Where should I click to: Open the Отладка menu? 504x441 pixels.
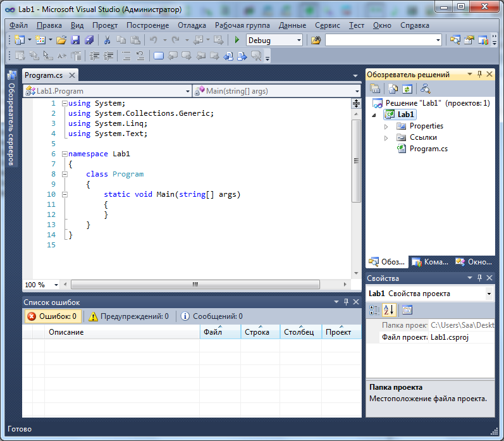(192, 25)
